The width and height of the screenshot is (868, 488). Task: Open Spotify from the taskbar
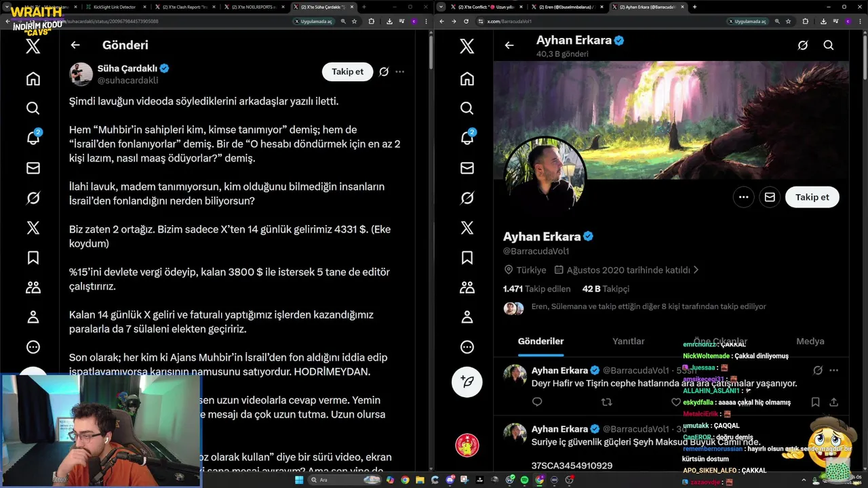click(524, 480)
